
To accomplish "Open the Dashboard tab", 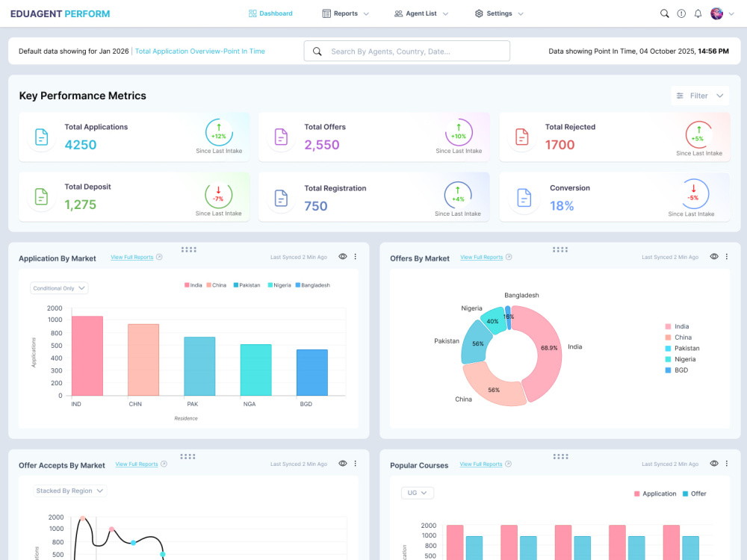I will [270, 13].
